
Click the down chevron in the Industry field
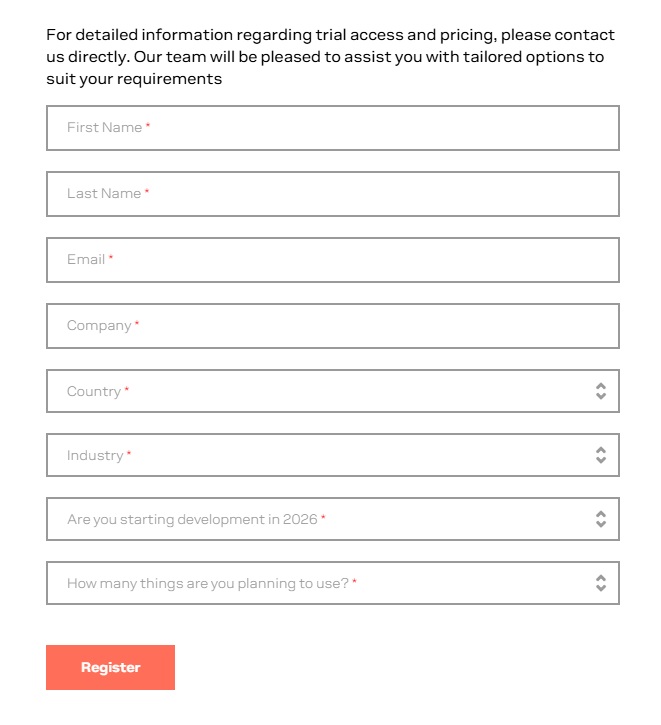tap(601, 461)
